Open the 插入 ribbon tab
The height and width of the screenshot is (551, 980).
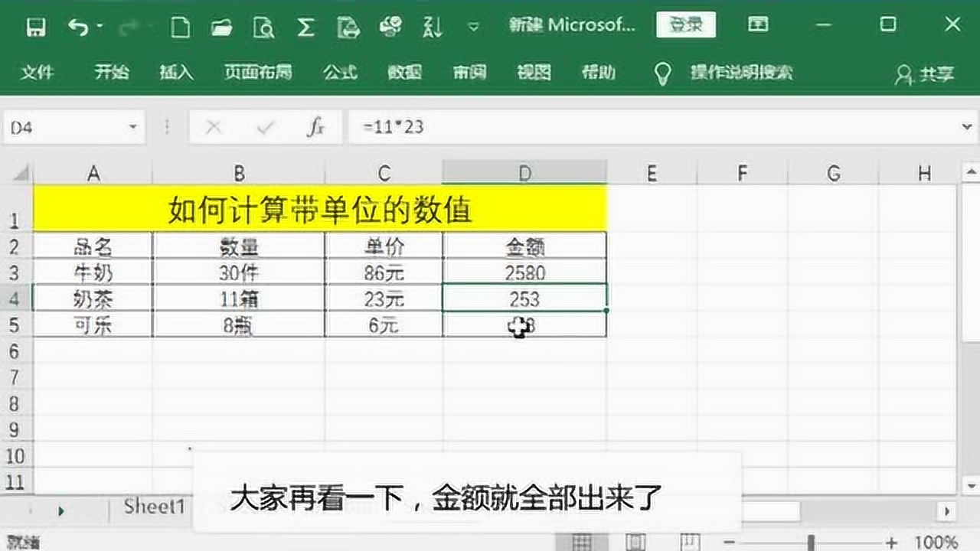176,73
